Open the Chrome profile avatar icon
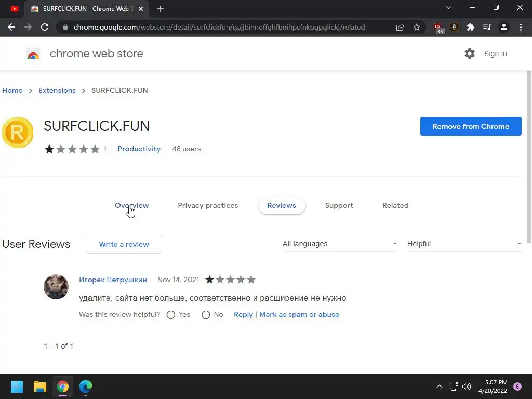 click(504, 27)
